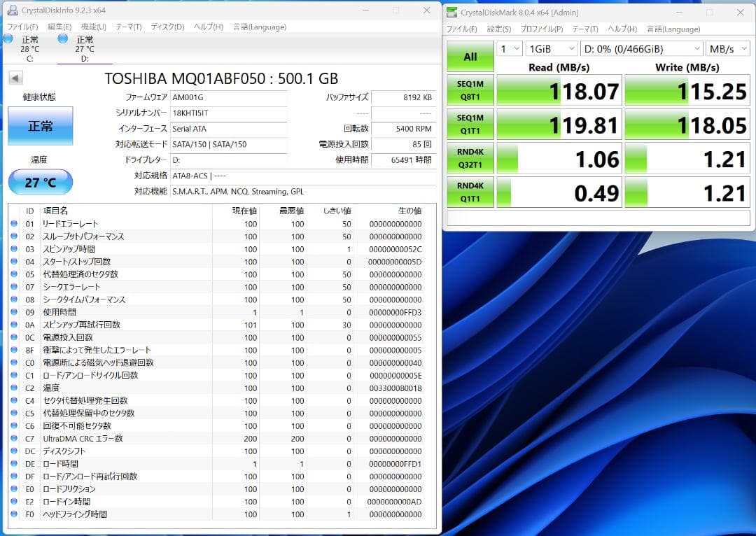Start all benchmarks with the All button
The image size is (756, 536).
470,57
